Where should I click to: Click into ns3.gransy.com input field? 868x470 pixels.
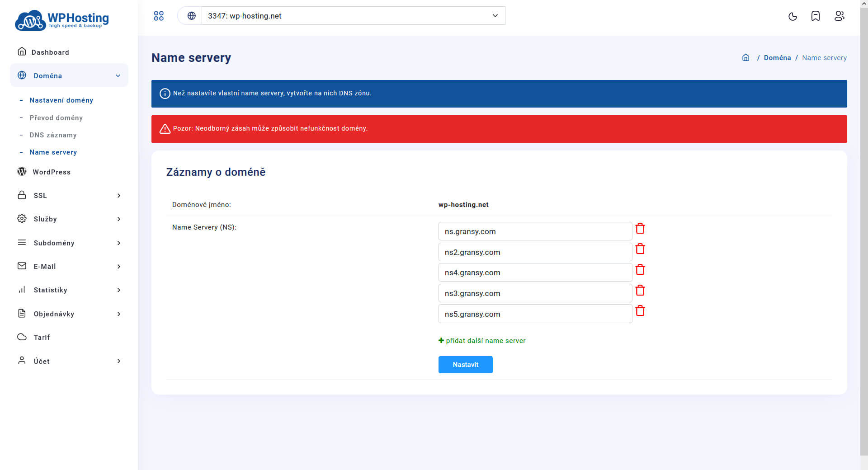(535, 293)
